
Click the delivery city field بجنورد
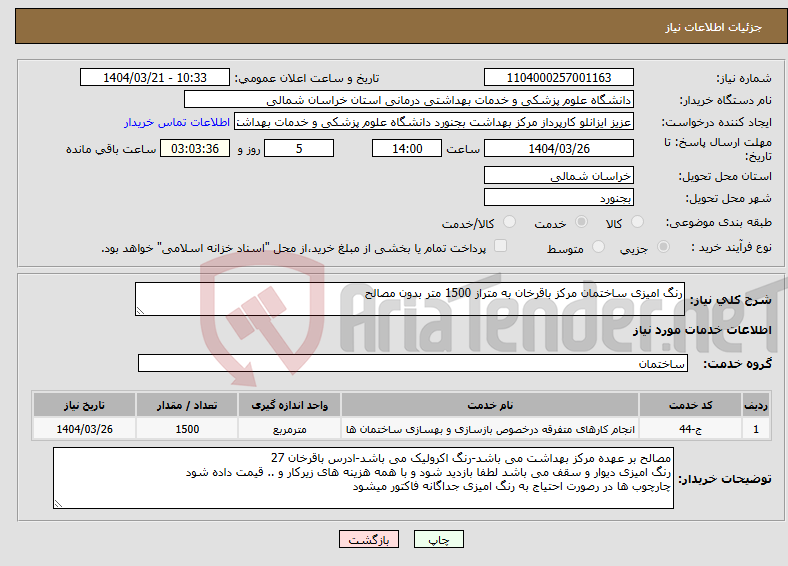pos(558,197)
